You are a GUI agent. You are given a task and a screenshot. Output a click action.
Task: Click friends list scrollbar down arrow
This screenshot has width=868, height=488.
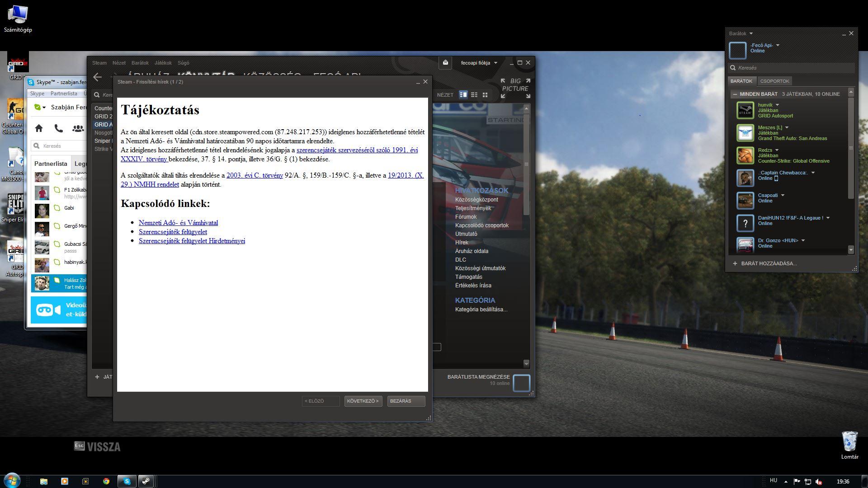point(851,249)
